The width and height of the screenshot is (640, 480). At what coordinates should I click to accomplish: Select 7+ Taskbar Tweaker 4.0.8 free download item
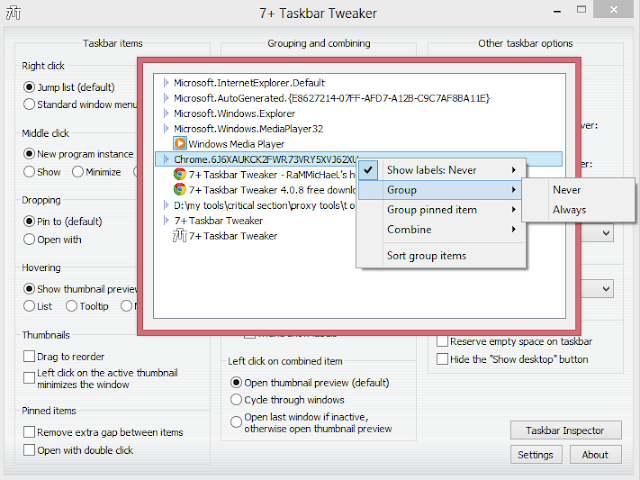click(272, 190)
